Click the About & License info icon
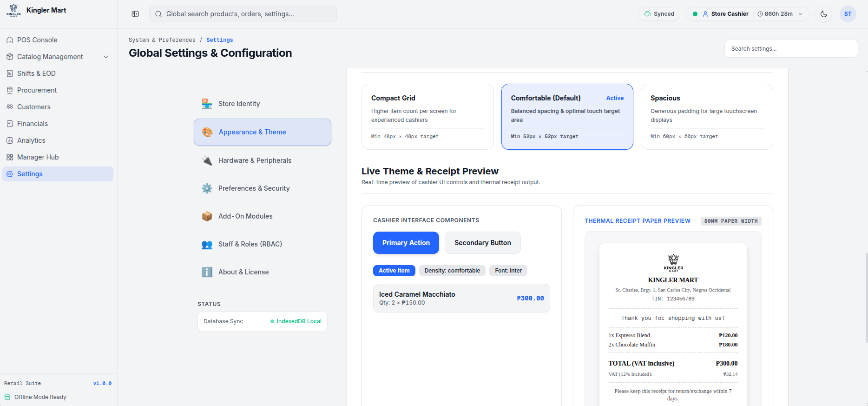This screenshot has height=406, width=868. (x=207, y=272)
